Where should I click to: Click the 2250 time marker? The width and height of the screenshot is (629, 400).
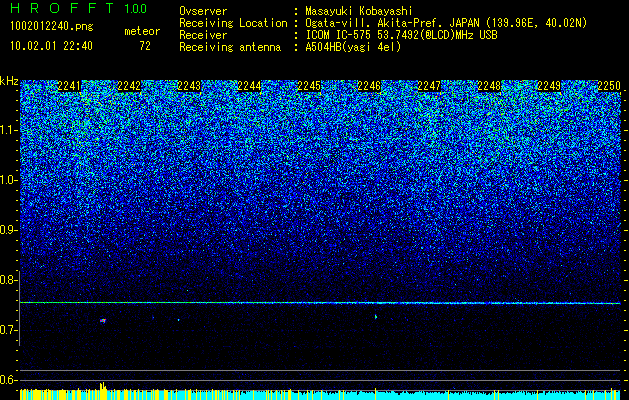(x=609, y=85)
